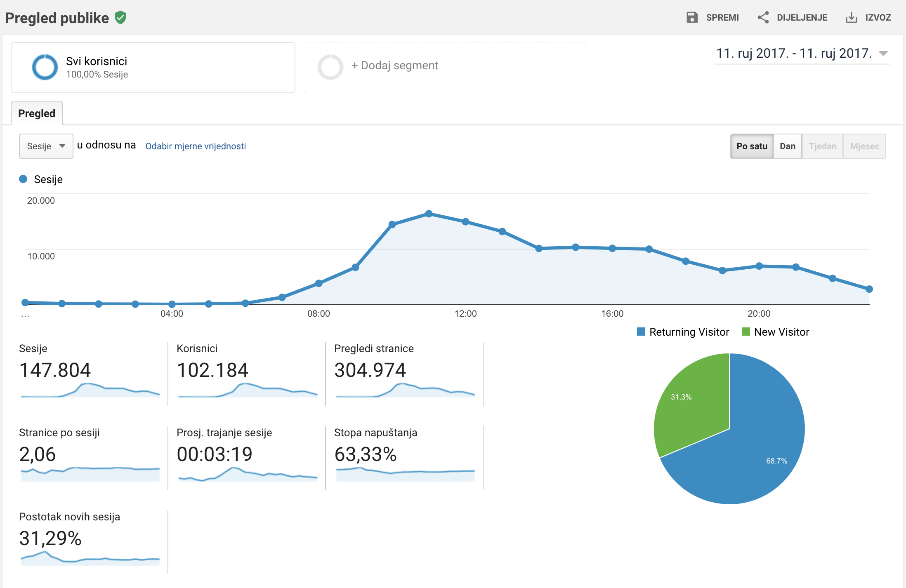Click the Svi korisnici blue ring icon
Image resolution: width=906 pixels, height=588 pixels.
[x=45, y=67]
